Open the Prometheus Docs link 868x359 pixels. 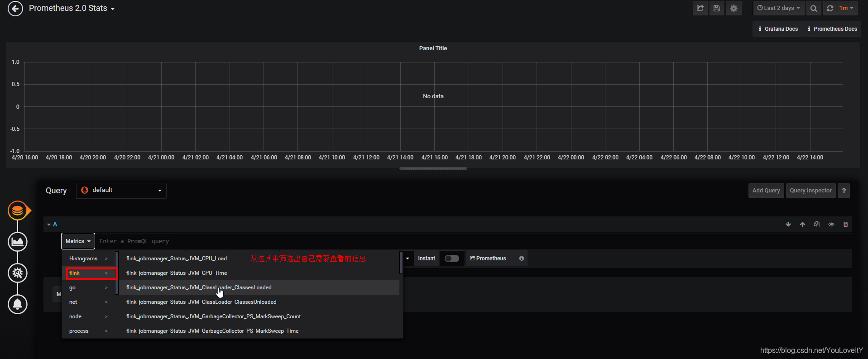(x=832, y=29)
